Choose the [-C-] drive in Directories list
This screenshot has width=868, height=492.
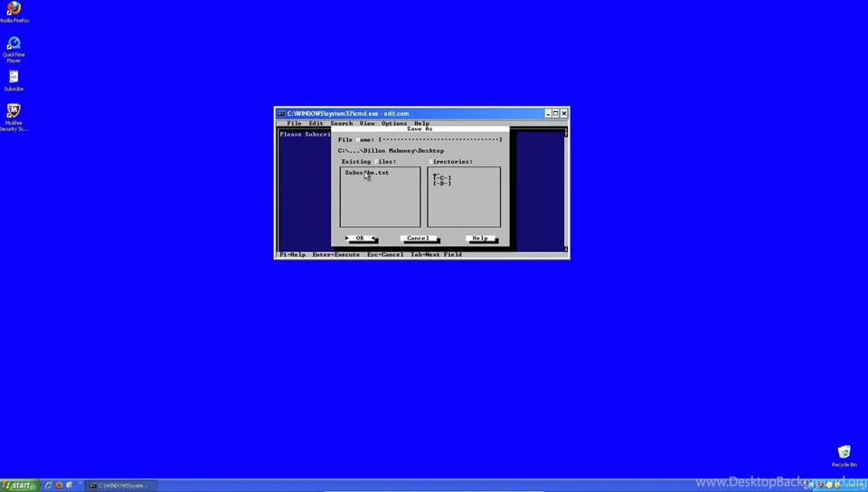coord(442,178)
